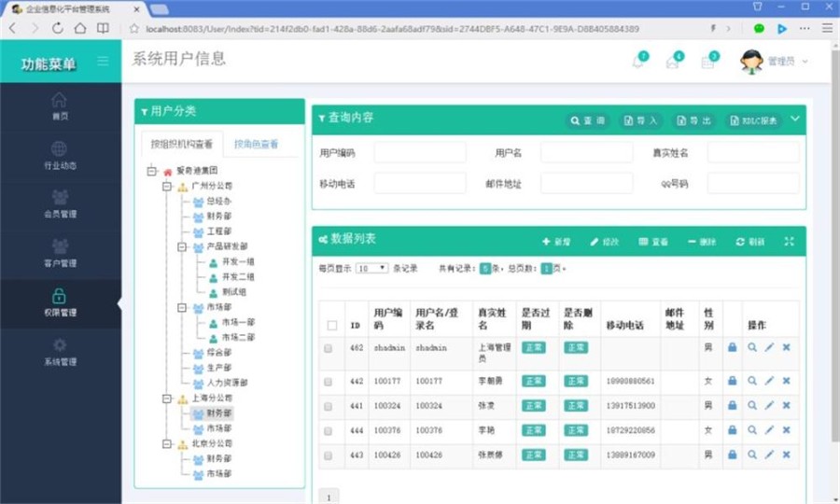
Task: Open the mail envelope icon in header
Action: (672, 62)
